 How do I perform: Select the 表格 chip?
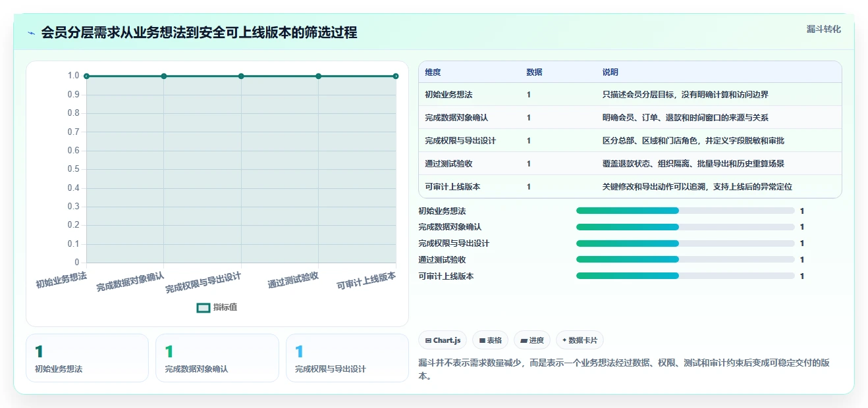pyautogui.click(x=491, y=340)
